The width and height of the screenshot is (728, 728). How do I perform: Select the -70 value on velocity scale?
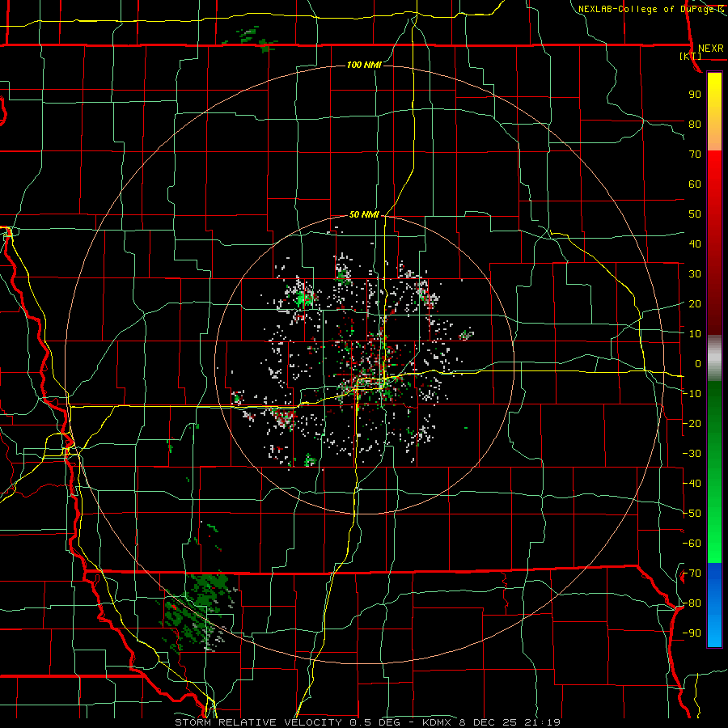692,574
